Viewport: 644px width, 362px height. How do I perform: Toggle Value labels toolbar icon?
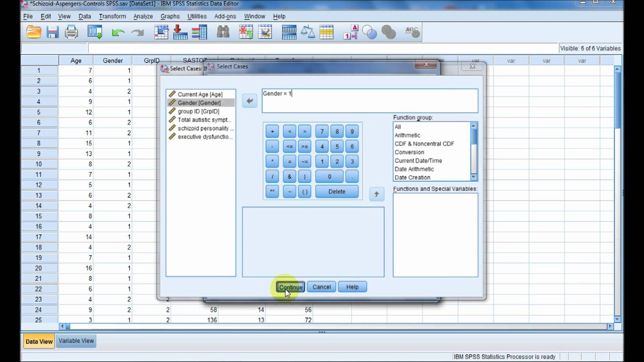point(351,33)
